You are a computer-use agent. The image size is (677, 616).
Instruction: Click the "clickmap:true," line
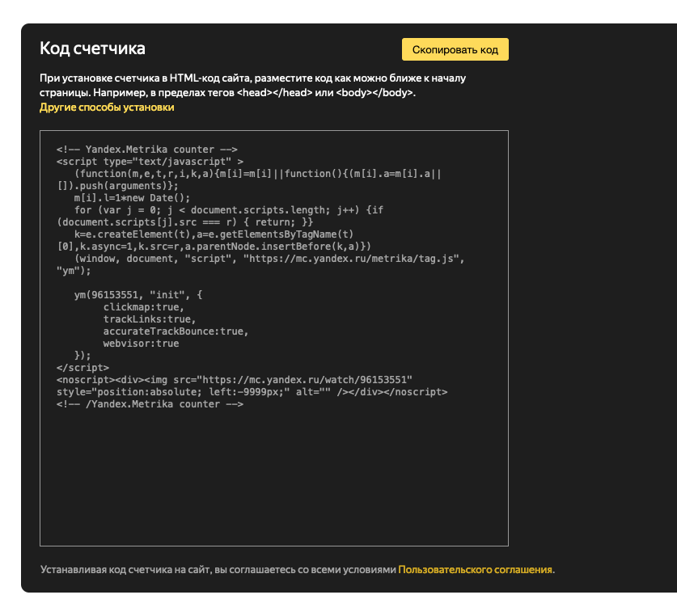coord(144,307)
